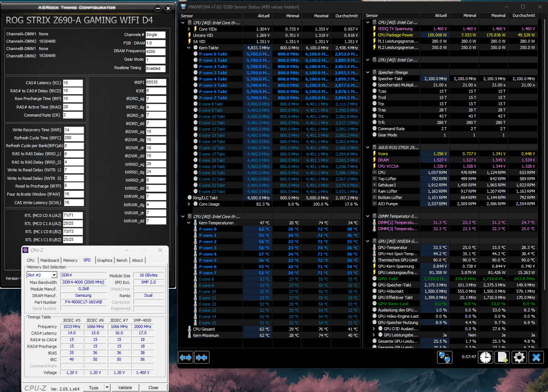Click the CPU-Z title bar app icon
The width and height of the screenshot is (548, 392).
tap(26, 250)
